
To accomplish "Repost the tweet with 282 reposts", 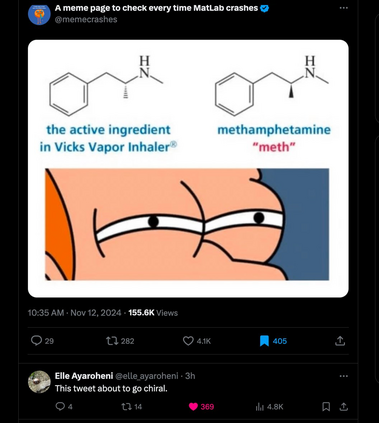I will coord(110,341).
